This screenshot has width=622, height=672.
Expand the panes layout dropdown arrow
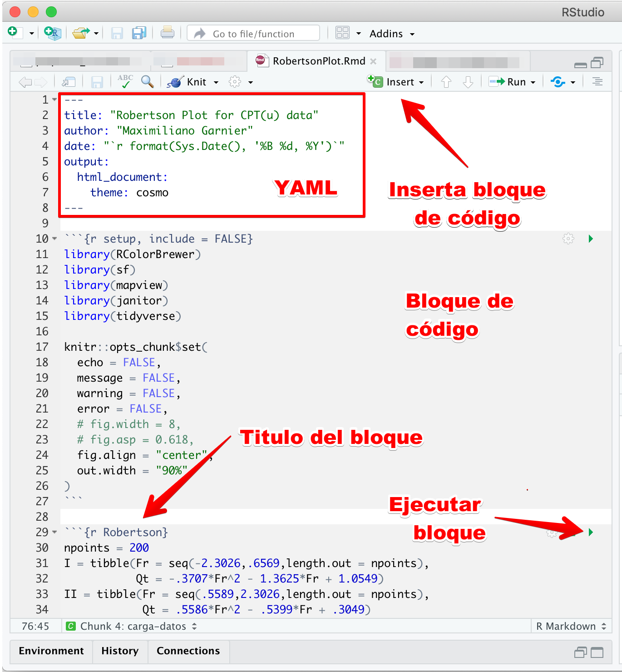[359, 33]
